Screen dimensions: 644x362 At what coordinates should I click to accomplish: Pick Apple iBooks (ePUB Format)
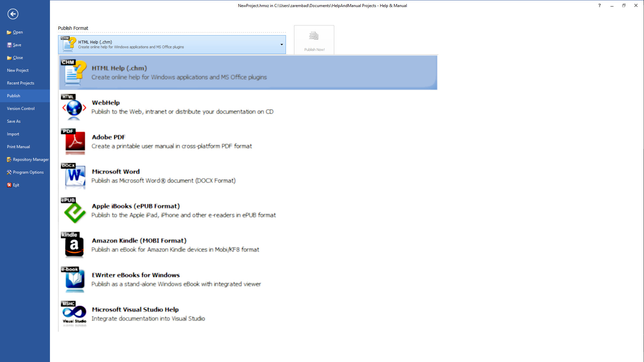click(x=136, y=206)
